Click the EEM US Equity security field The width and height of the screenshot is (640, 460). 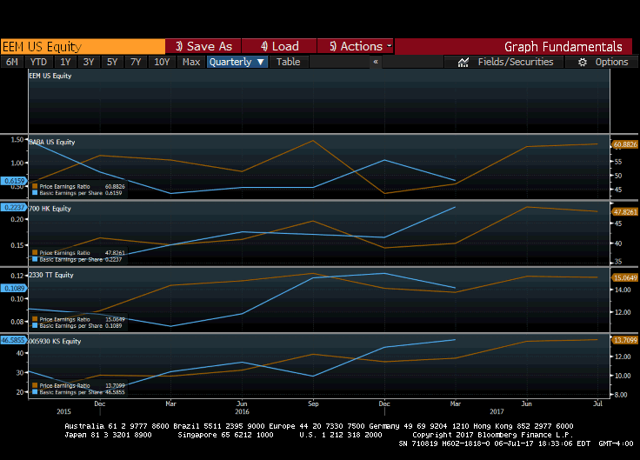(x=83, y=47)
